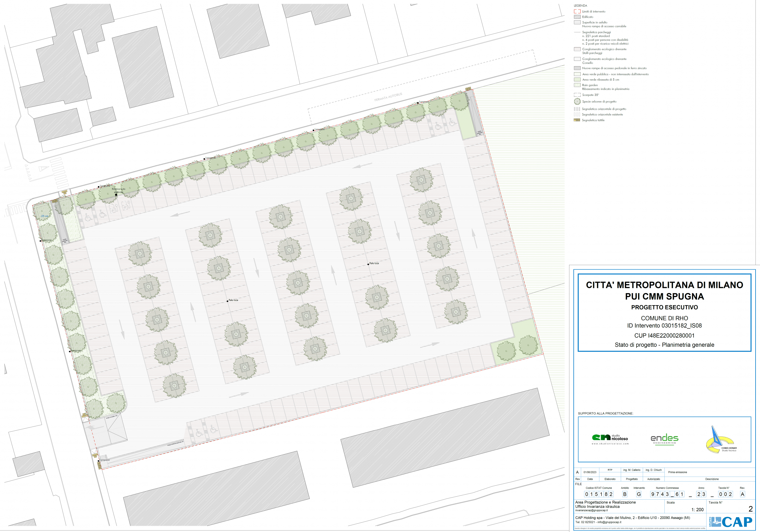Click the LEGENDA heading

[x=580, y=6]
